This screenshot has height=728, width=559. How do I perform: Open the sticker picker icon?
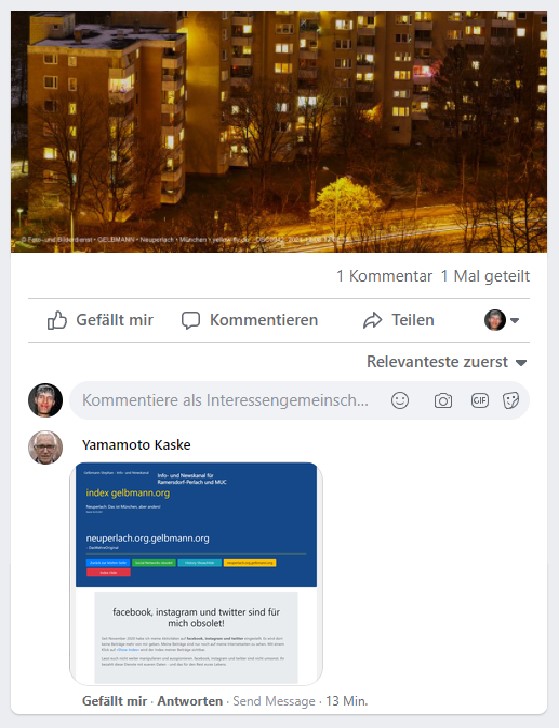511,400
